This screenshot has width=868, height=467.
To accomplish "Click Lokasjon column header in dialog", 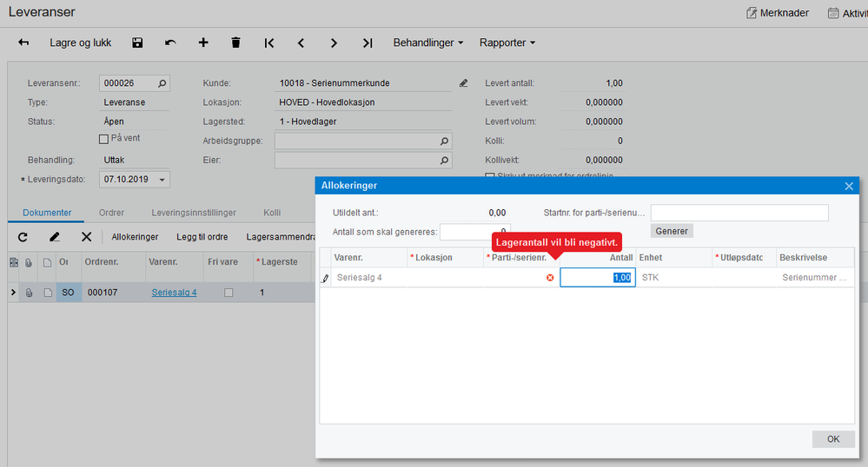I will [x=445, y=258].
